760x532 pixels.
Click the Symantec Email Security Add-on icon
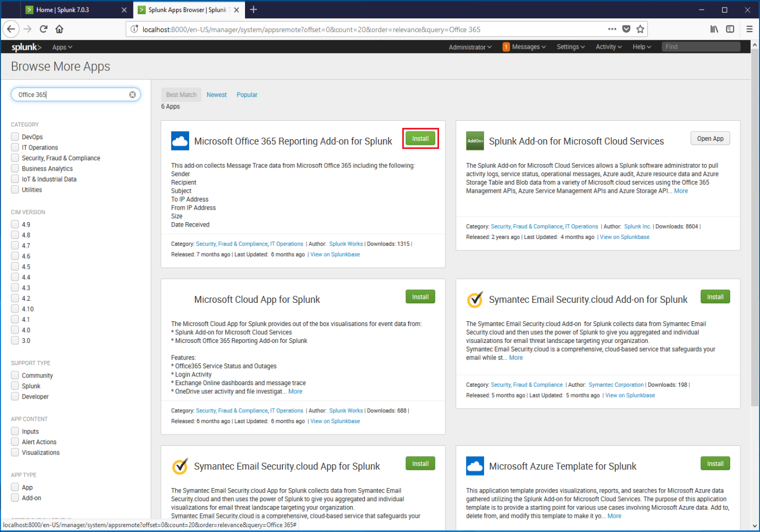pos(475,300)
